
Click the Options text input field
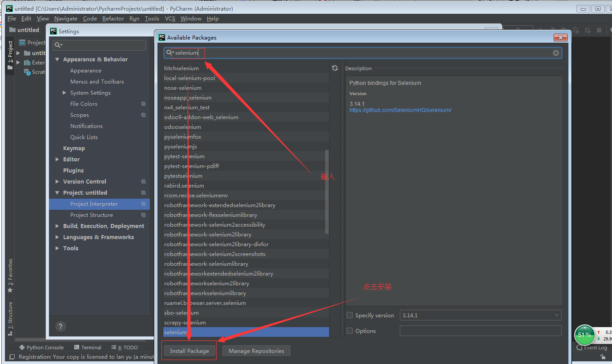pyautogui.click(x=480, y=331)
